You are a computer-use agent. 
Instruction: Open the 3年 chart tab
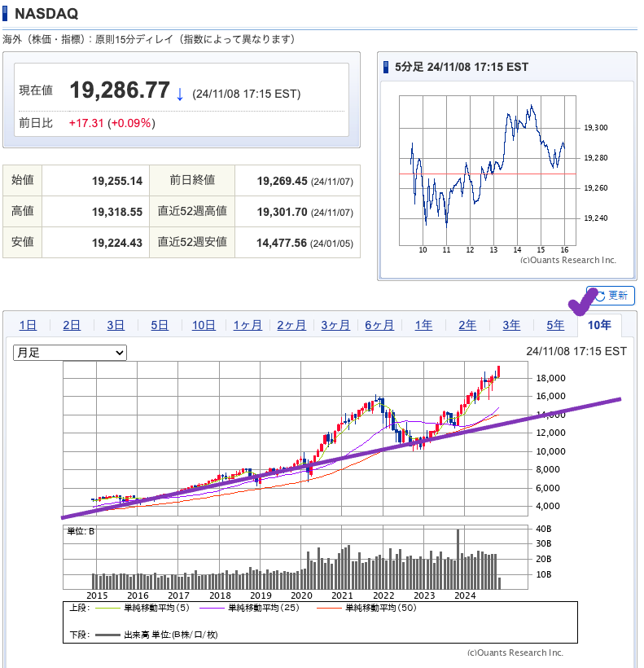click(x=511, y=326)
